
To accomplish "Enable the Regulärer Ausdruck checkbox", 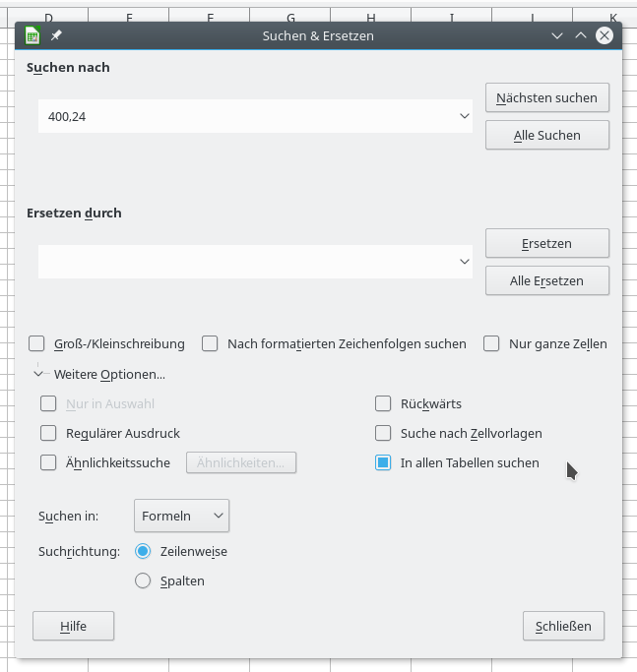I will [x=48, y=433].
